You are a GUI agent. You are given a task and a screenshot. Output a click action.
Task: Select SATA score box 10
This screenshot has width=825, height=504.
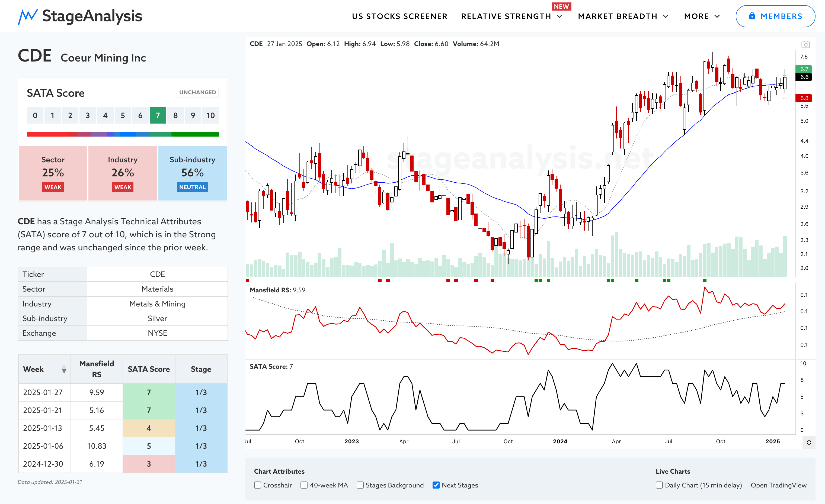tap(210, 115)
